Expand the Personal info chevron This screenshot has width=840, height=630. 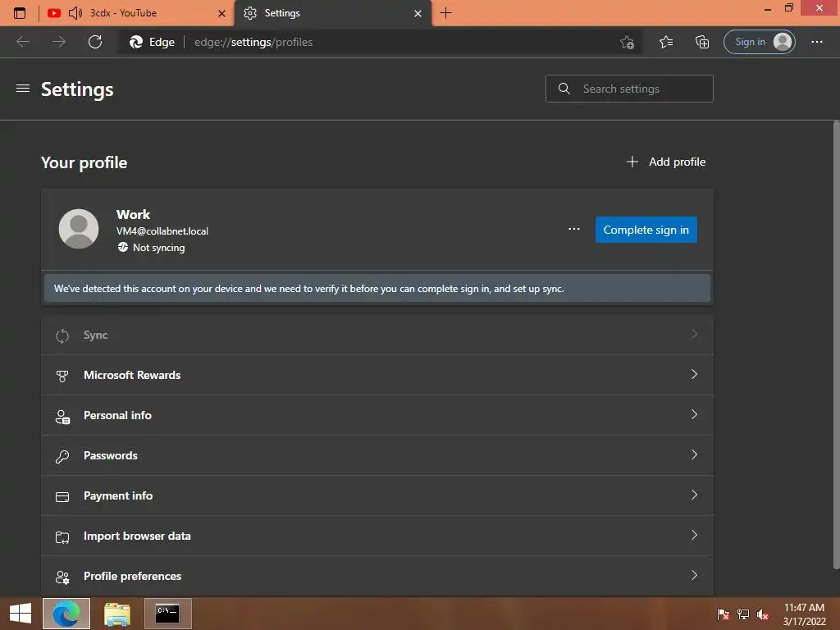tap(694, 414)
